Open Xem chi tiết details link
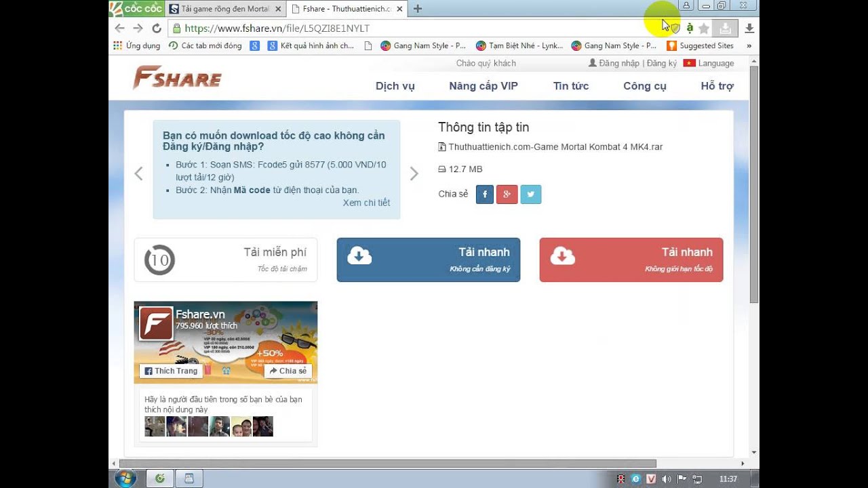Image resolution: width=868 pixels, height=488 pixels. pos(366,203)
